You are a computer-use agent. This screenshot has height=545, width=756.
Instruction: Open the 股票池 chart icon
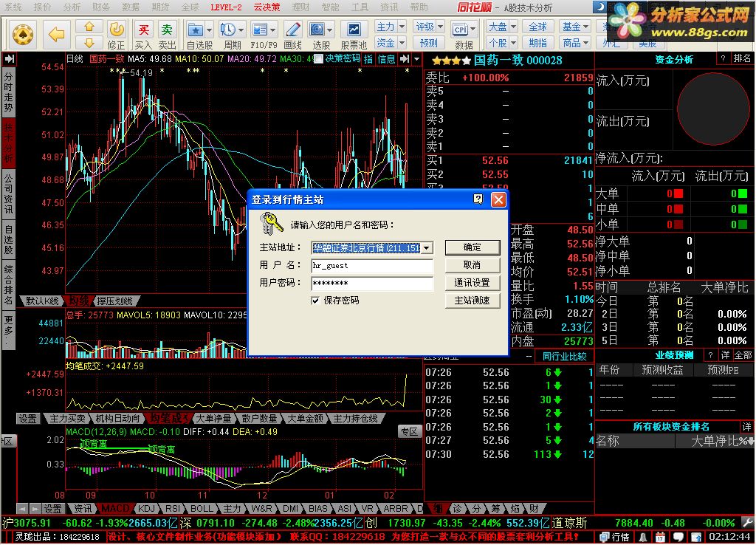tap(354, 30)
